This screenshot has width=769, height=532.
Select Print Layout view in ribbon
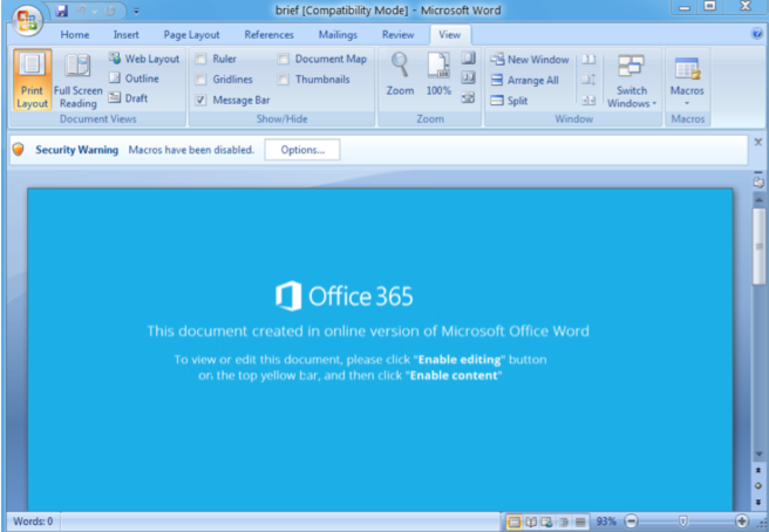click(x=32, y=80)
